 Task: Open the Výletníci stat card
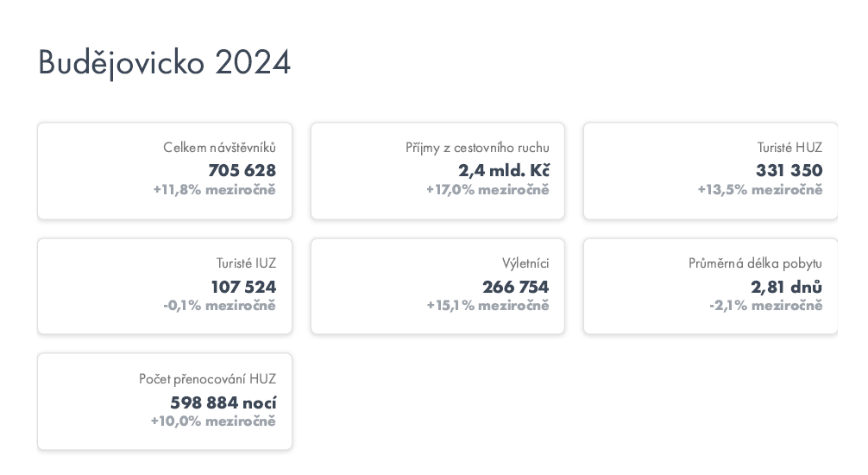[x=437, y=286]
